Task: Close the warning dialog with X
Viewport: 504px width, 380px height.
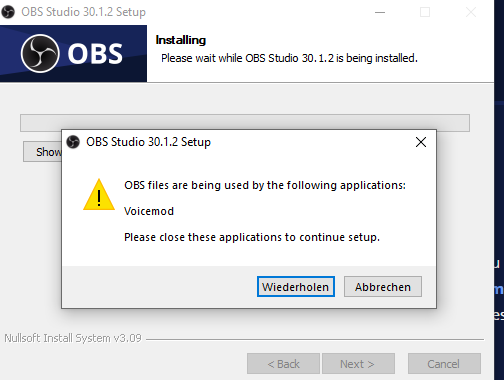Action: (x=421, y=142)
